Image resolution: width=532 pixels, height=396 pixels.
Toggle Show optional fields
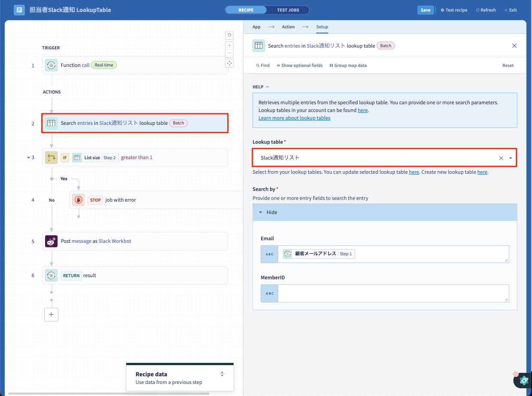pos(300,65)
